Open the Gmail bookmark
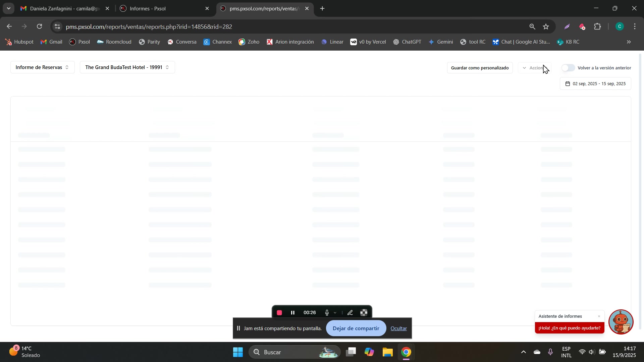 coord(51,42)
